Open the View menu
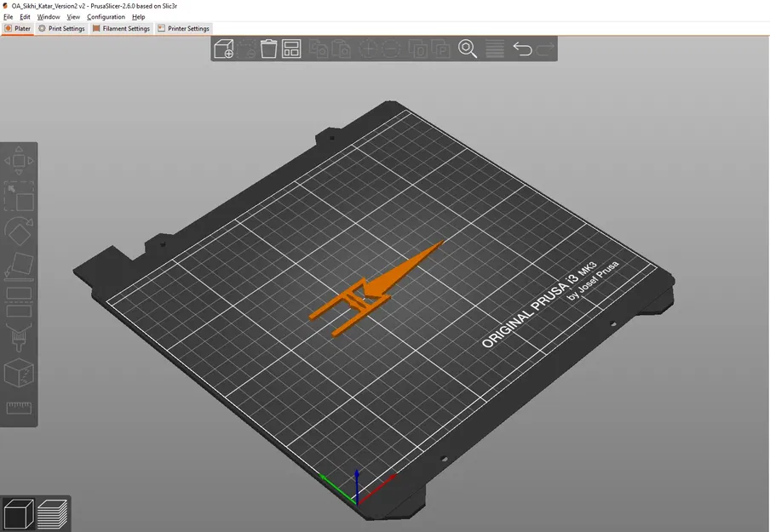This screenshot has width=770, height=532. [73, 17]
